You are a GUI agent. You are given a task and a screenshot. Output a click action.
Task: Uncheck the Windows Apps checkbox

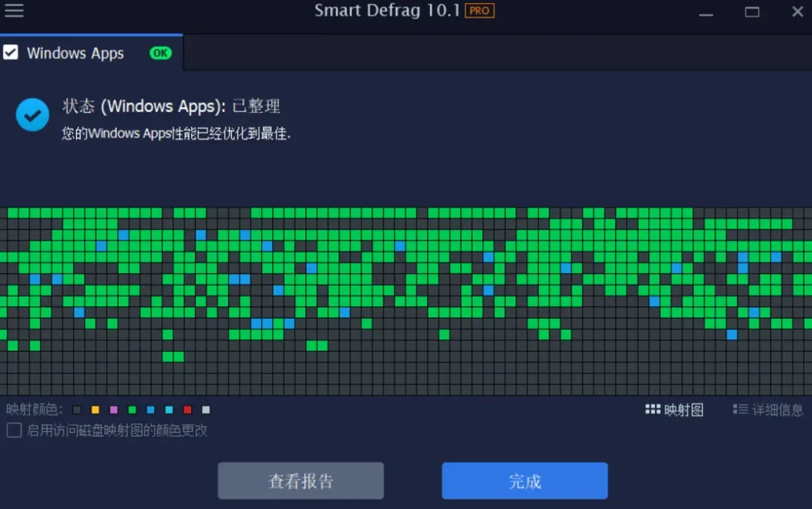click(11, 53)
